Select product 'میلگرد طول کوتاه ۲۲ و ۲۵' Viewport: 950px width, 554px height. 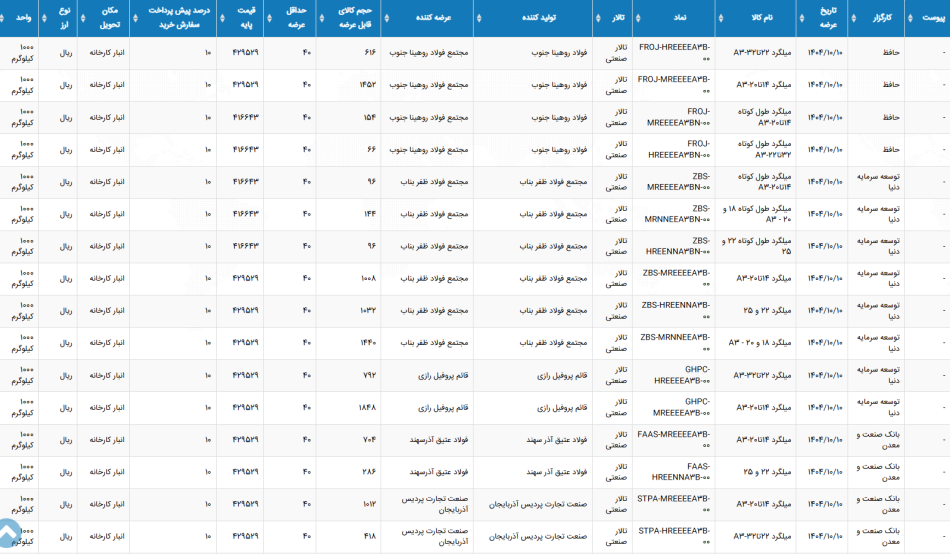click(x=757, y=246)
